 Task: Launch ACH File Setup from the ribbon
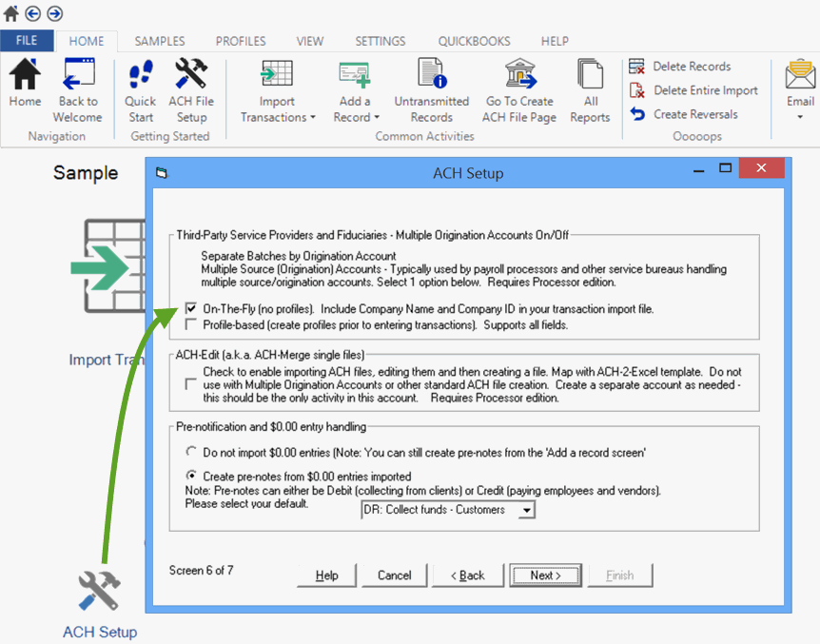pyautogui.click(x=191, y=75)
